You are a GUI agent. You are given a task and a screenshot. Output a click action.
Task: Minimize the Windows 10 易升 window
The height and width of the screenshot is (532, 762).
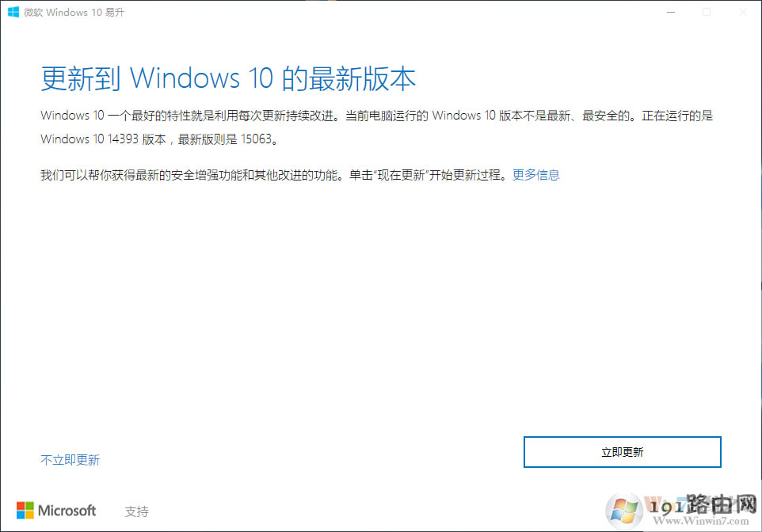[x=671, y=12]
